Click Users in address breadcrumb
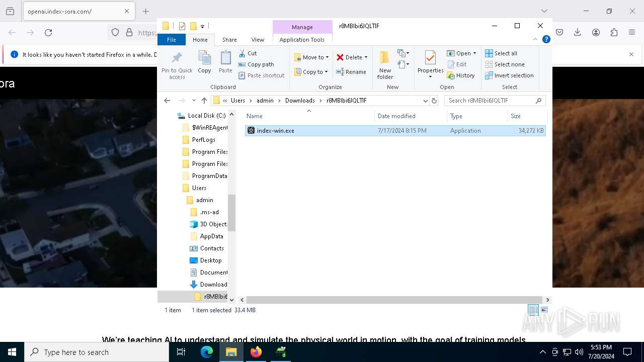Screen dimensions: 644x362 pyautogui.click(x=238, y=101)
